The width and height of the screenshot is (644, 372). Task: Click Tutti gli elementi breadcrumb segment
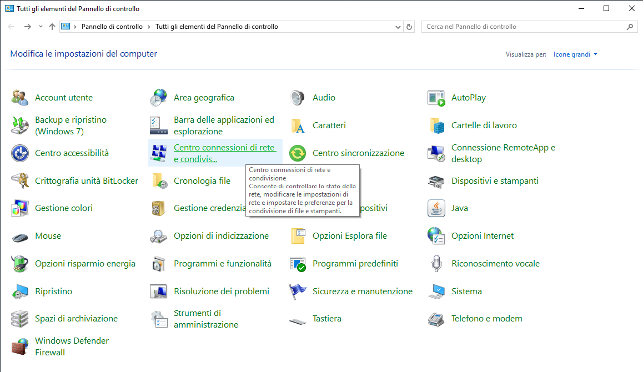click(x=217, y=27)
